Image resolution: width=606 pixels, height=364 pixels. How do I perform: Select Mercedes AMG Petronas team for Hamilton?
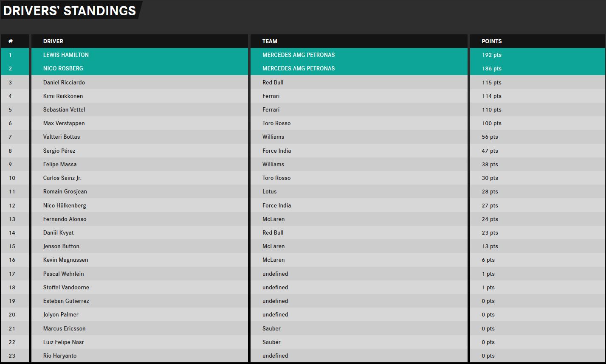click(299, 55)
